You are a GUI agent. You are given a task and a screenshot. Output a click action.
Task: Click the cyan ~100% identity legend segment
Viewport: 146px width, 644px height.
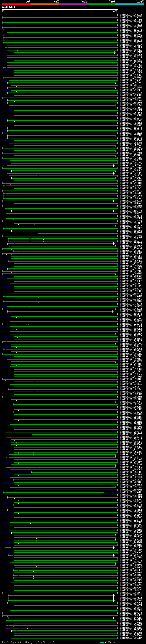(x=130, y=4)
